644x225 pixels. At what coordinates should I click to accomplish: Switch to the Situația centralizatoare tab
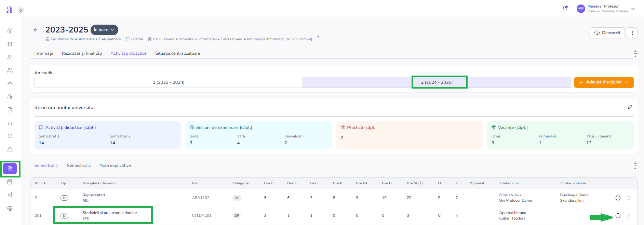coord(177,53)
